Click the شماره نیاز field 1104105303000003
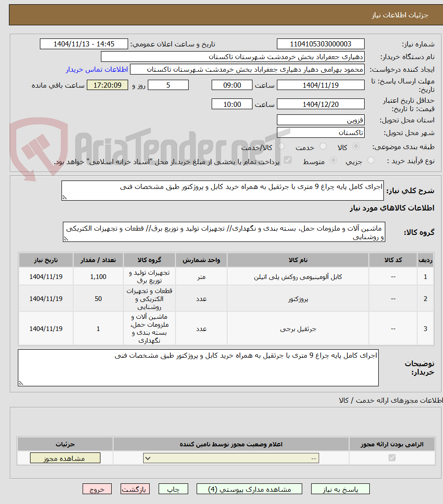 pos(321,44)
